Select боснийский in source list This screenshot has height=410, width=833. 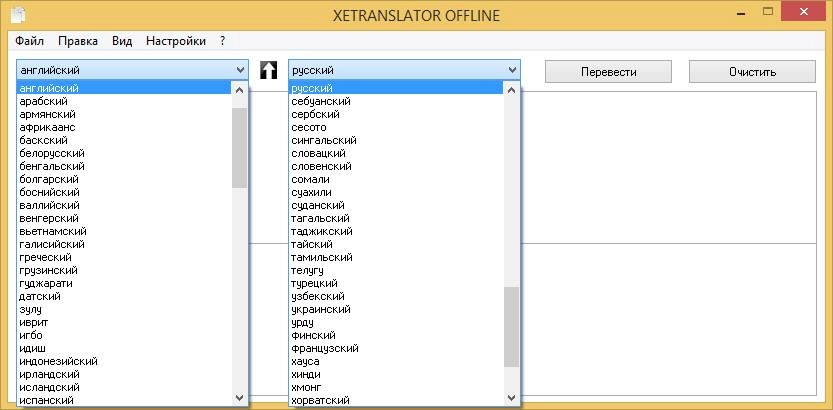124,192
